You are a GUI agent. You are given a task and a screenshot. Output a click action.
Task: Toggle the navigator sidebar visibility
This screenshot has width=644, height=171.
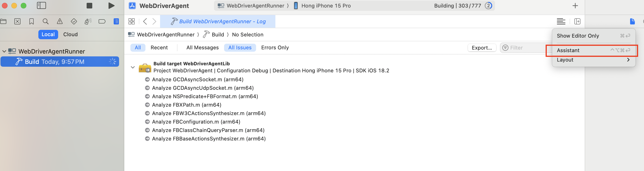coord(41,5)
